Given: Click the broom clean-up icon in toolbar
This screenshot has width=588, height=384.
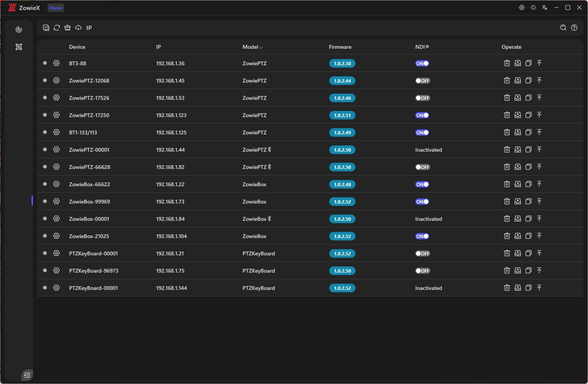Looking at the screenshot, I should point(68,28).
